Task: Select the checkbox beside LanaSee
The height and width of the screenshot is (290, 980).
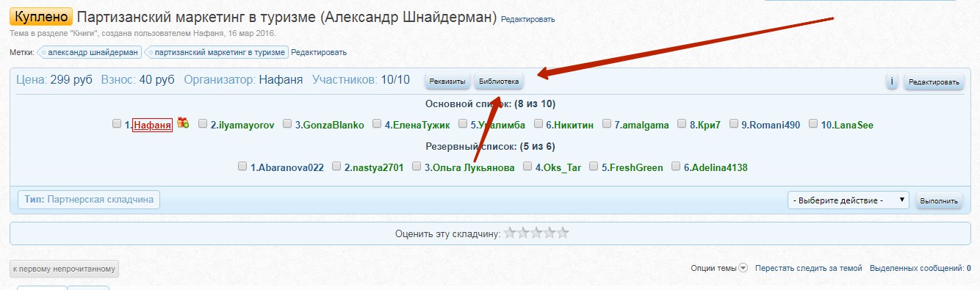Action: pos(813,124)
